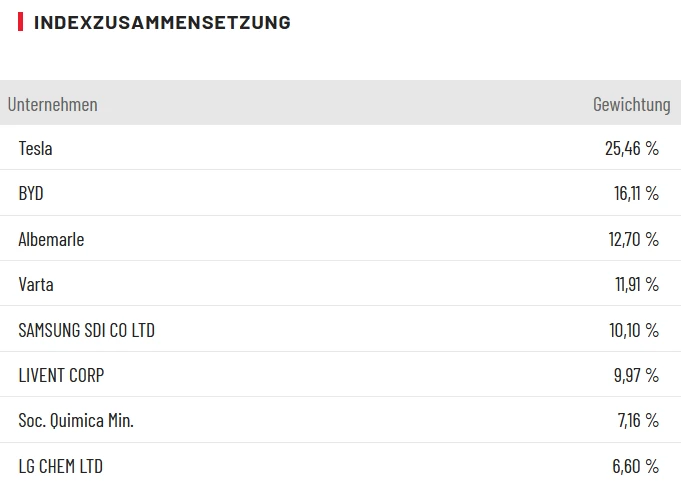Image resolution: width=681 pixels, height=501 pixels.
Task: Select Varta's 11,91 % weighting value
Action: 636,285
